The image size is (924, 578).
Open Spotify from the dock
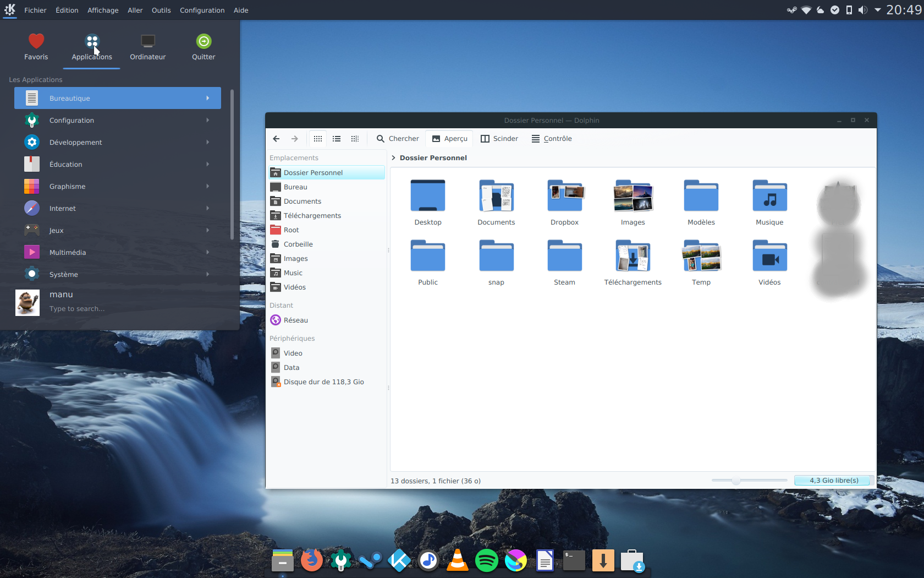tap(487, 560)
